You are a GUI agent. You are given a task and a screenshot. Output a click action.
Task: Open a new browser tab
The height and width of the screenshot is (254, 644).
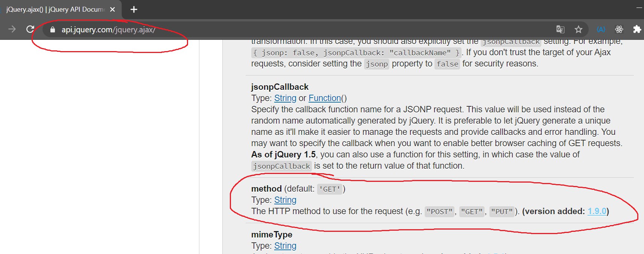(x=134, y=9)
